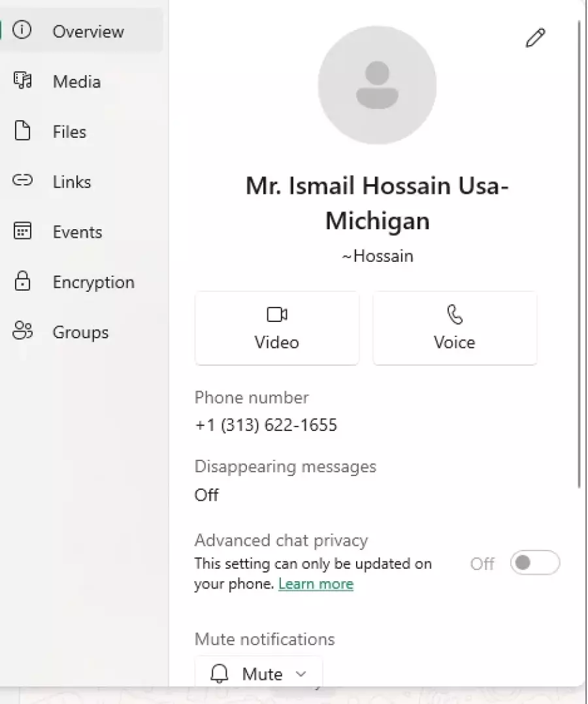Click the Media sidebar icon
The height and width of the screenshot is (704, 588).
pos(23,81)
